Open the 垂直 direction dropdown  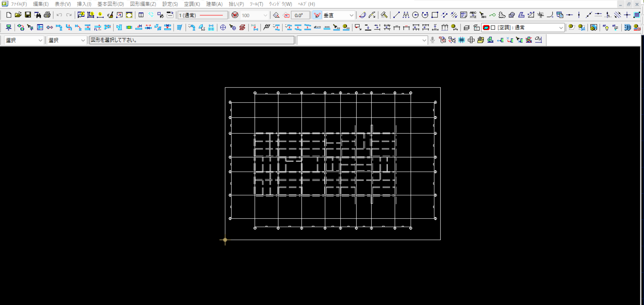(339, 15)
